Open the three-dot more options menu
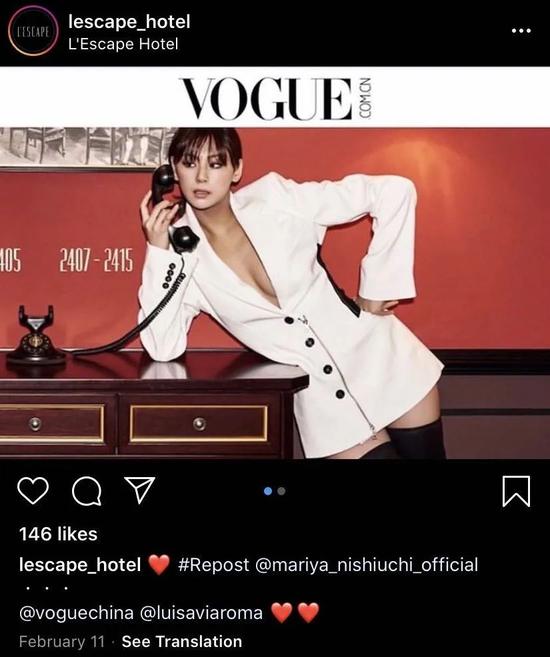Image resolution: width=550 pixels, height=657 pixels. pos(521,31)
